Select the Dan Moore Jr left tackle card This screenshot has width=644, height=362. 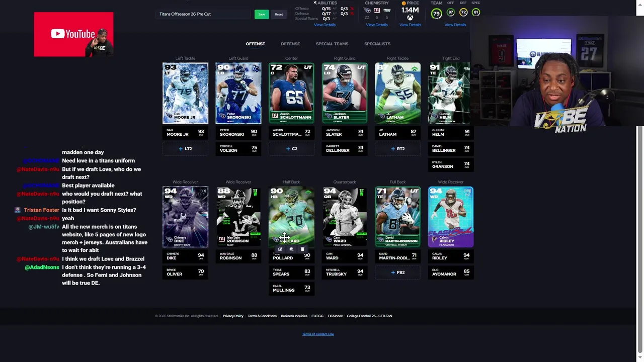click(185, 93)
